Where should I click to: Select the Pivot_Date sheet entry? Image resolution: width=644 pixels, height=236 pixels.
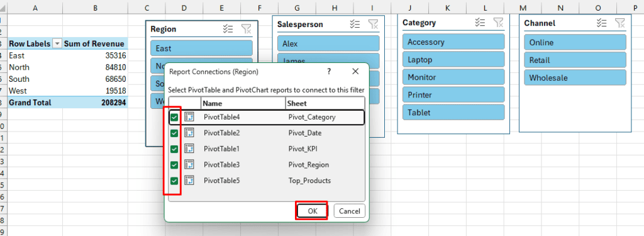tap(305, 133)
